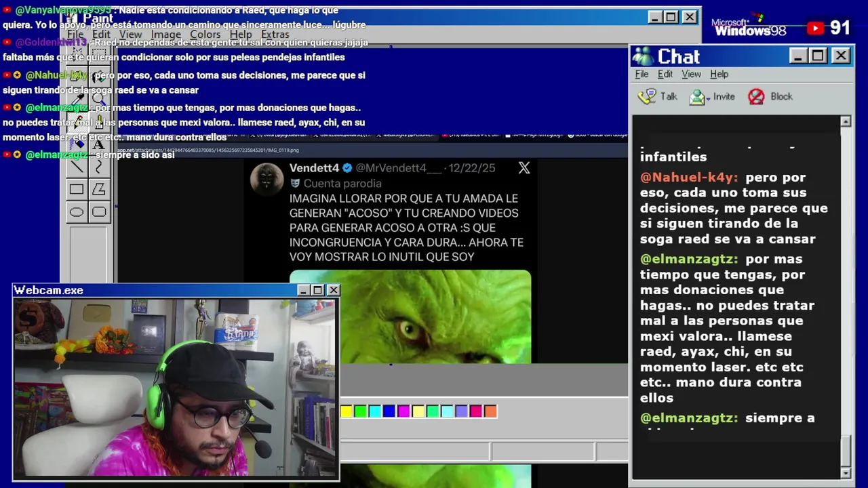868x488 pixels.
Task: Pick the bright yellow palette color
Action: [347, 411]
